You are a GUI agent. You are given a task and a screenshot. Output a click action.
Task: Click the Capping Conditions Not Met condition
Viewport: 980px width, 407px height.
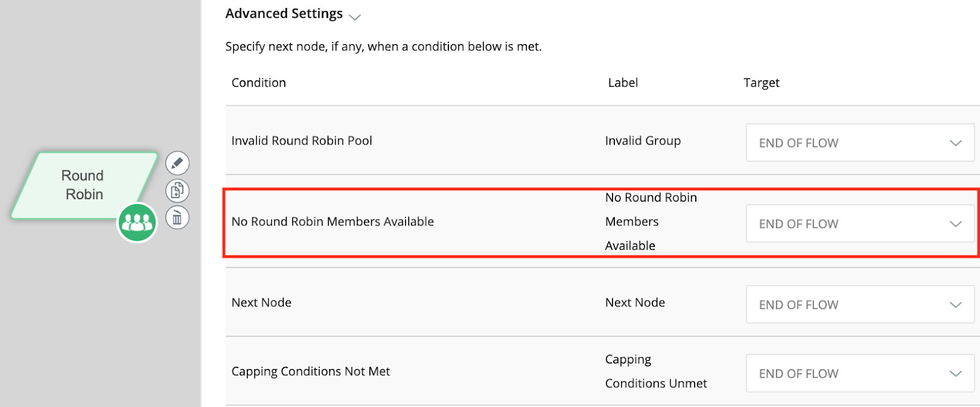tap(311, 371)
